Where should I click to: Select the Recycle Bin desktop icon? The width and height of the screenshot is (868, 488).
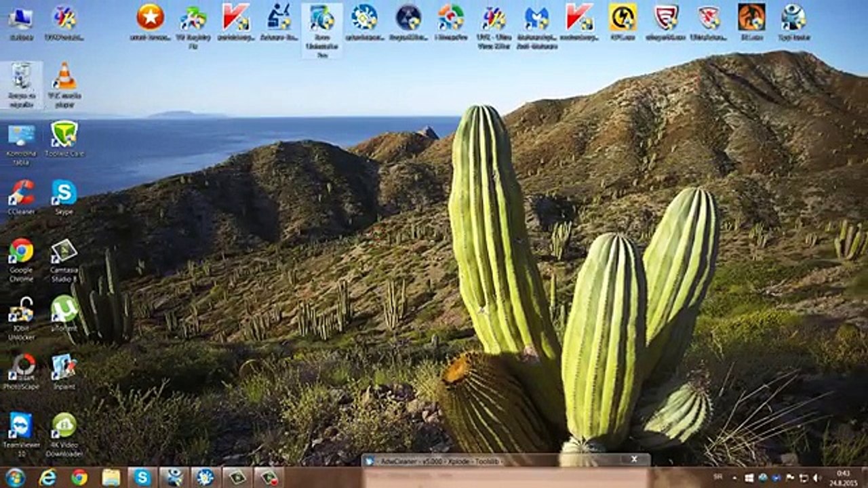[x=21, y=78]
